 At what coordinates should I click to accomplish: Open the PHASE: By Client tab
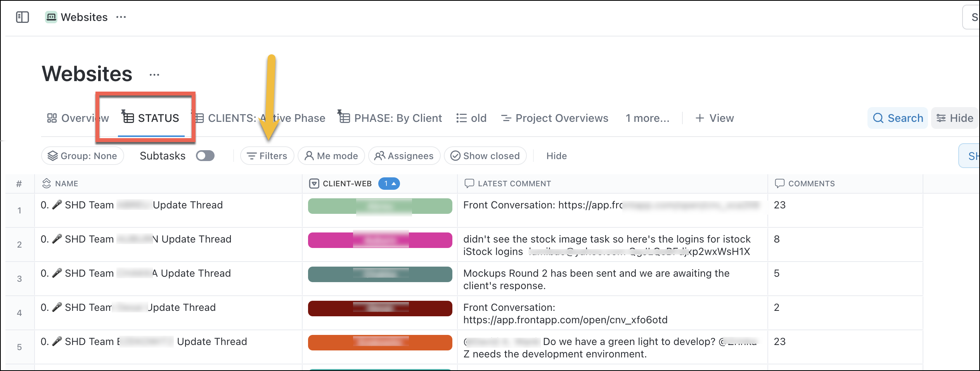390,118
